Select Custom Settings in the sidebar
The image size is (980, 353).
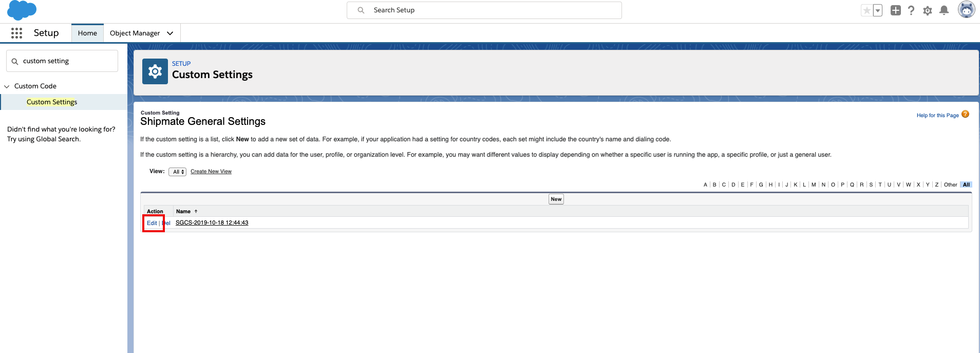tap(52, 102)
